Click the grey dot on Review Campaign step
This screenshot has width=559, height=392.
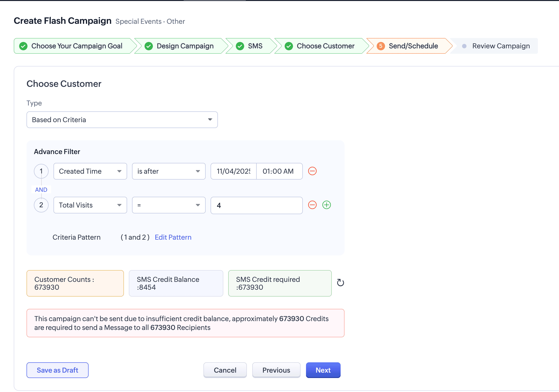click(464, 46)
